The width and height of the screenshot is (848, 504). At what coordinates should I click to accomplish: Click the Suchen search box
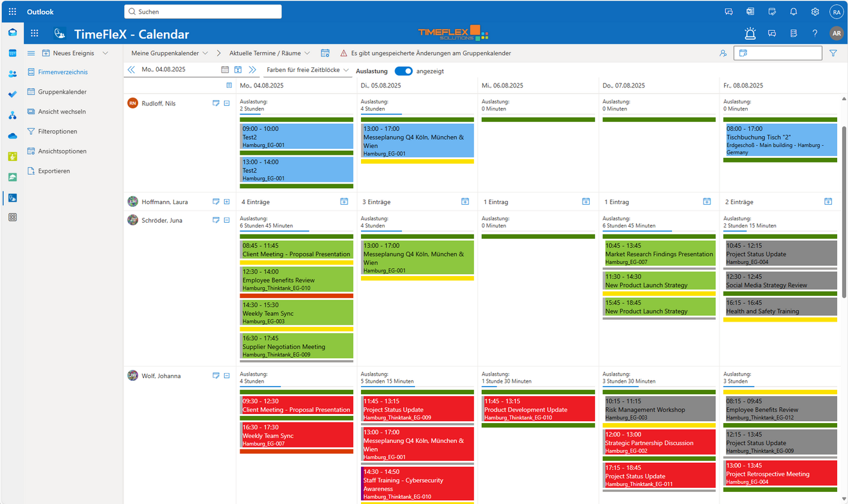tap(203, 12)
